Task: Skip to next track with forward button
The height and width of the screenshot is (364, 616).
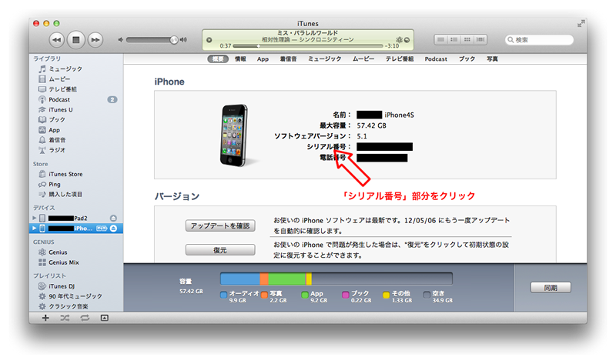Action: coord(95,40)
